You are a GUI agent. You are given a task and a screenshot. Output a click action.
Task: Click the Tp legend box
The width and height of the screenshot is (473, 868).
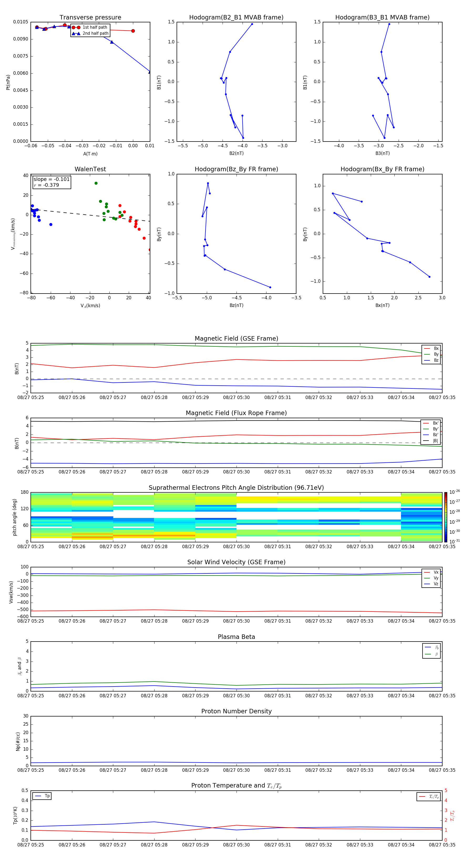pyautogui.click(x=42, y=796)
